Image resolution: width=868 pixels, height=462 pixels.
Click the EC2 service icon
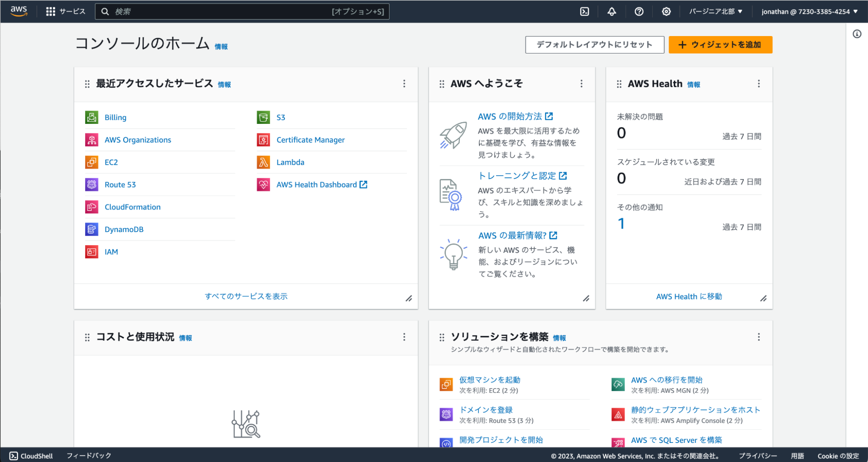pyautogui.click(x=92, y=162)
